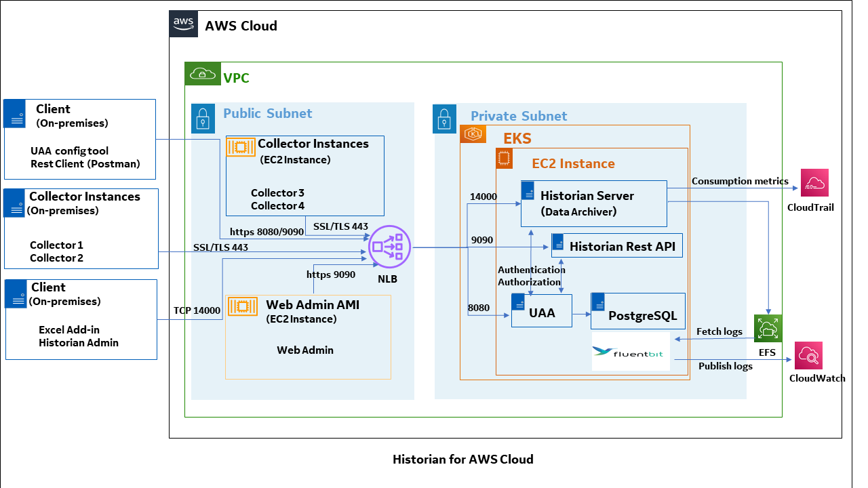Viewport: 868px width, 488px height.
Task: Click the "VPC" label
Action: click(x=237, y=78)
